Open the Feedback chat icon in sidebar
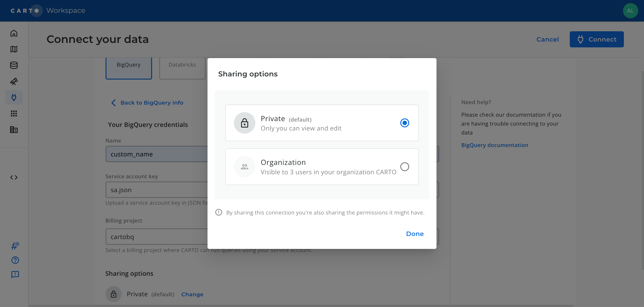This screenshot has width=644, height=307. [15, 275]
